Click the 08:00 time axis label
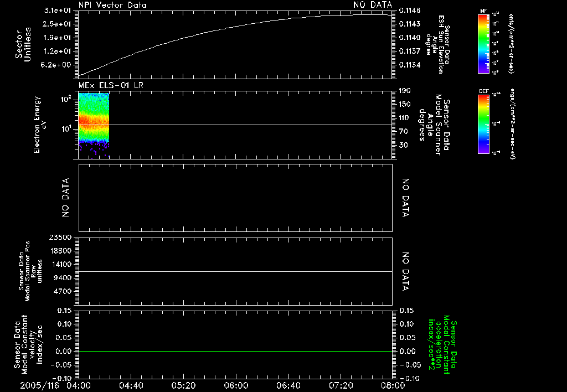The width and height of the screenshot is (567, 392). 393,385
